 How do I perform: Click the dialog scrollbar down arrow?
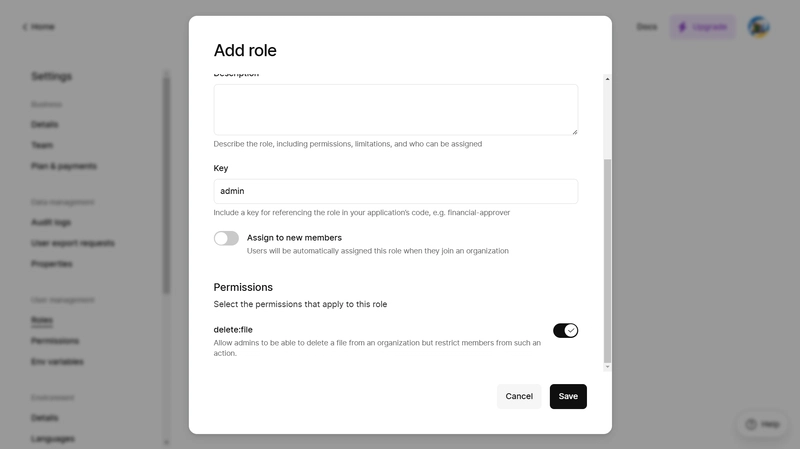click(607, 367)
